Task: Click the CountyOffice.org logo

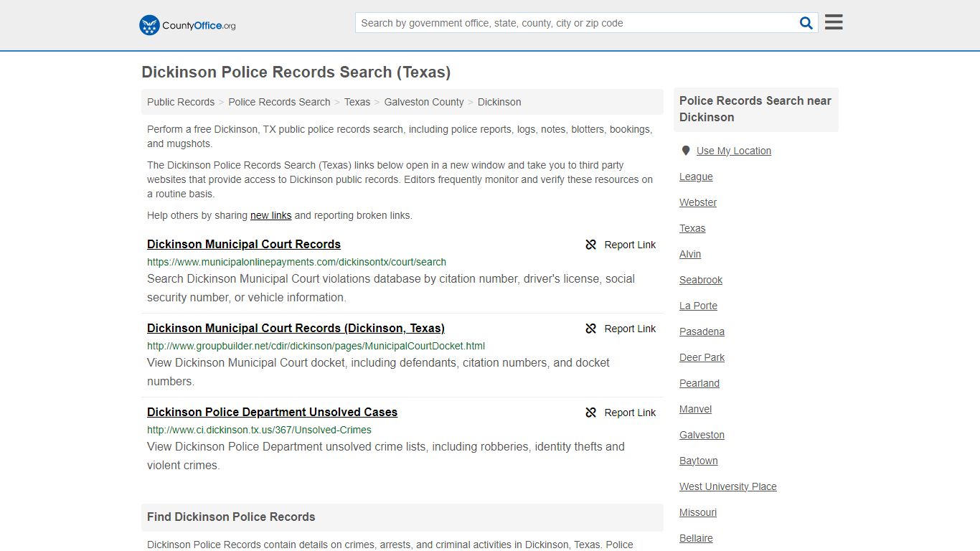Action: point(187,25)
